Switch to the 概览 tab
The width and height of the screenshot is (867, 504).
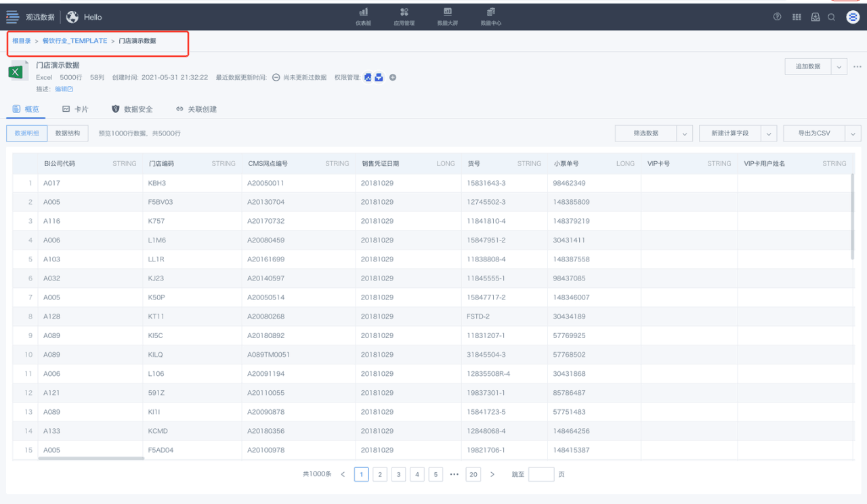click(x=26, y=109)
